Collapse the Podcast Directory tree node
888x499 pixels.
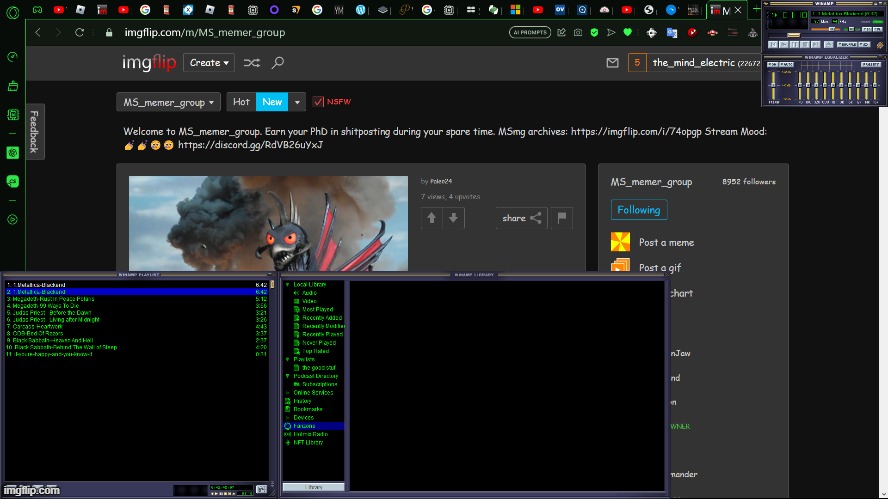point(288,376)
